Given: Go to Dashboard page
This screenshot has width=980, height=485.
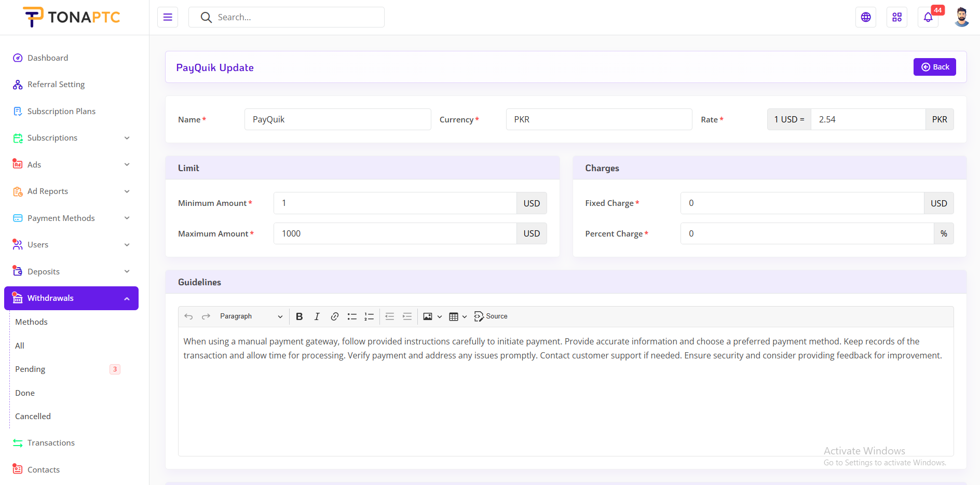Looking at the screenshot, I should coord(48,58).
